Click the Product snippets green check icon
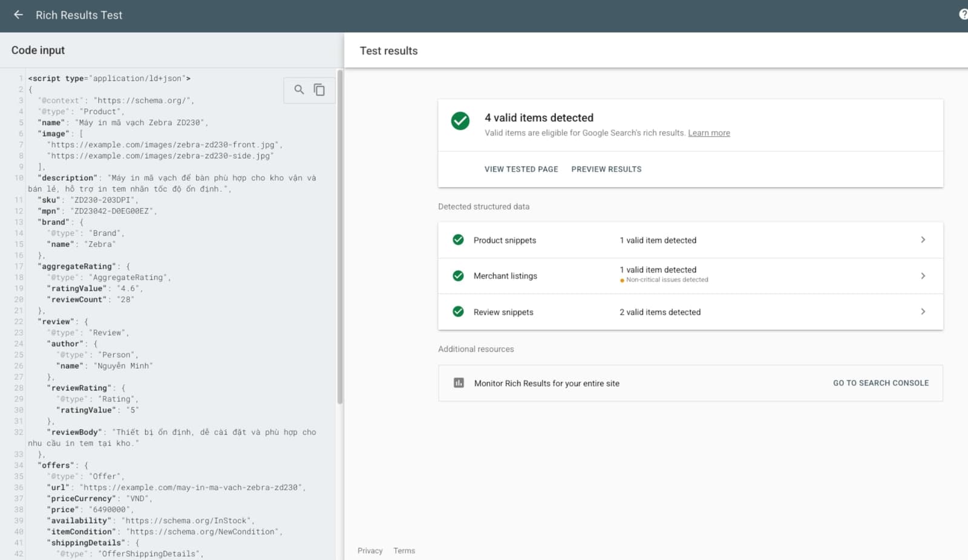Image resolution: width=968 pixels, height=560 pixels. (x=458, y=240)
